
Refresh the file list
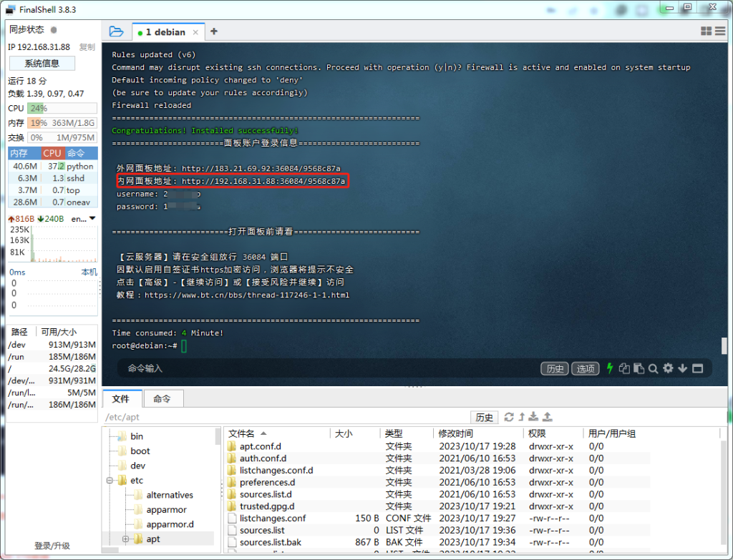point(509,417)
